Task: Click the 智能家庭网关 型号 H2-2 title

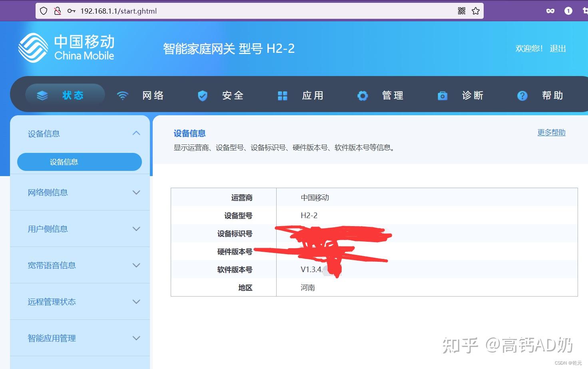Action: click(229, 48)
